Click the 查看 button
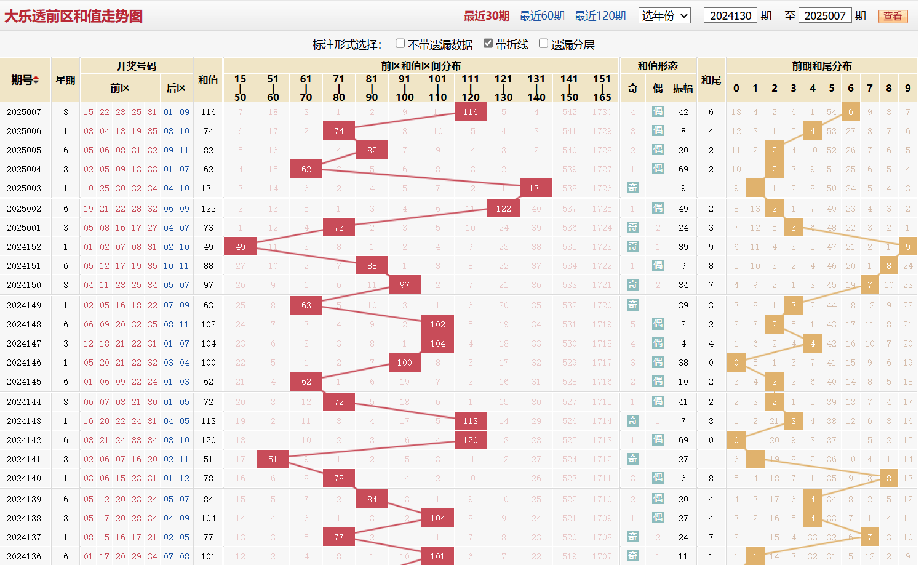Viewport: 924px width, 565px height. (x=893, y=16)
